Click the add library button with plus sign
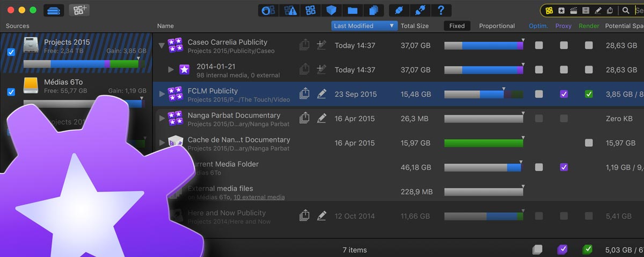The image size is (644, 257). 79,10
